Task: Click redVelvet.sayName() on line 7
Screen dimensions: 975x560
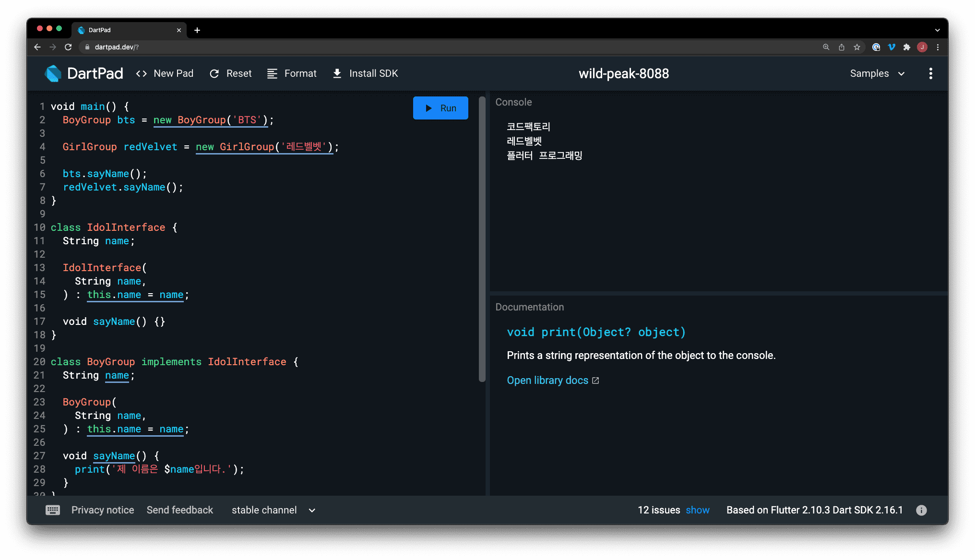Action: coord(123,187)
